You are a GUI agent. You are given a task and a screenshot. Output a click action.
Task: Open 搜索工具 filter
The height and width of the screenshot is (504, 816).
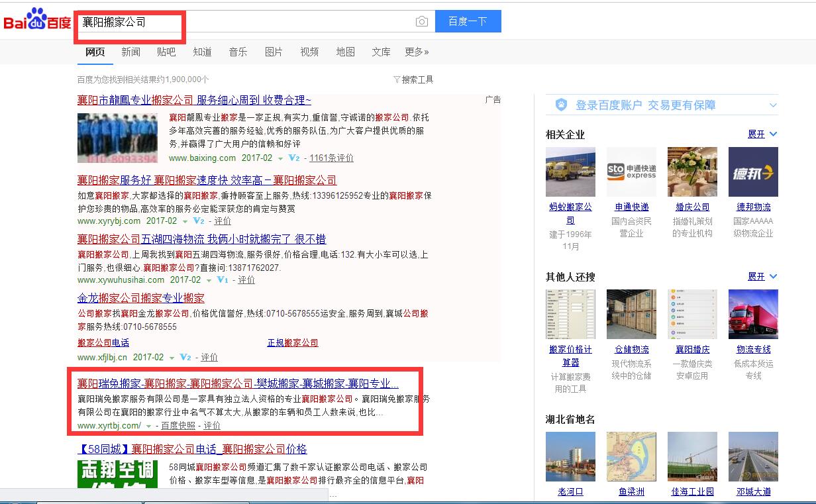click(x=413, y=79)
